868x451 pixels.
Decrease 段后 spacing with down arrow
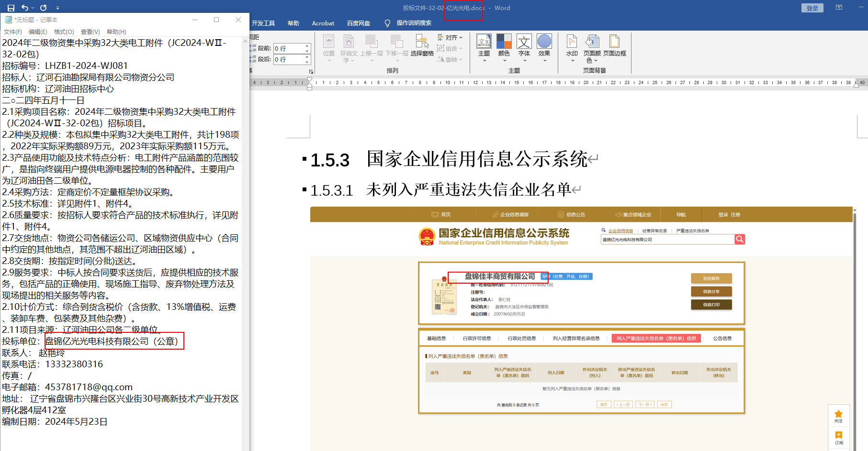(x=307, y=62)
